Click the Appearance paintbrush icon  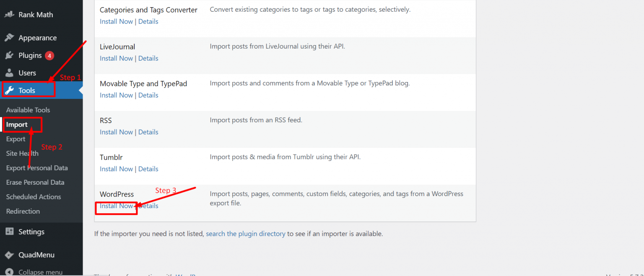click(9, 37)
